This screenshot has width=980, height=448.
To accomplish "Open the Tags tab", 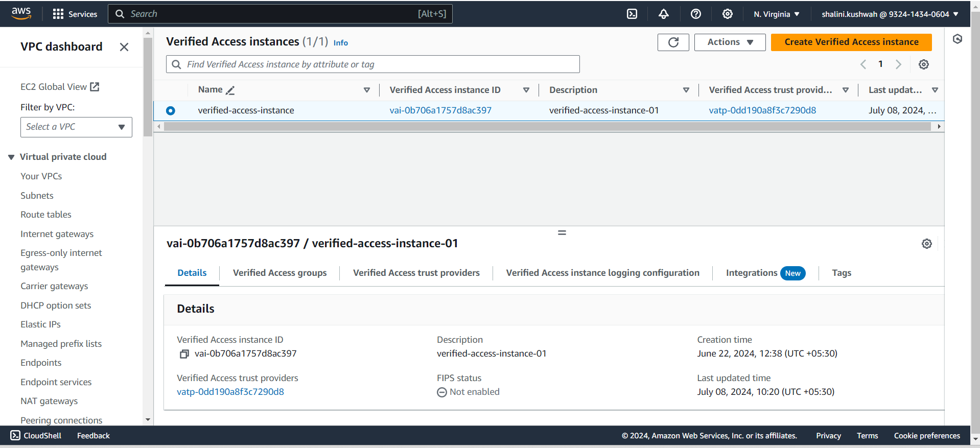I will pyautogui.click(x=842, y=273).
